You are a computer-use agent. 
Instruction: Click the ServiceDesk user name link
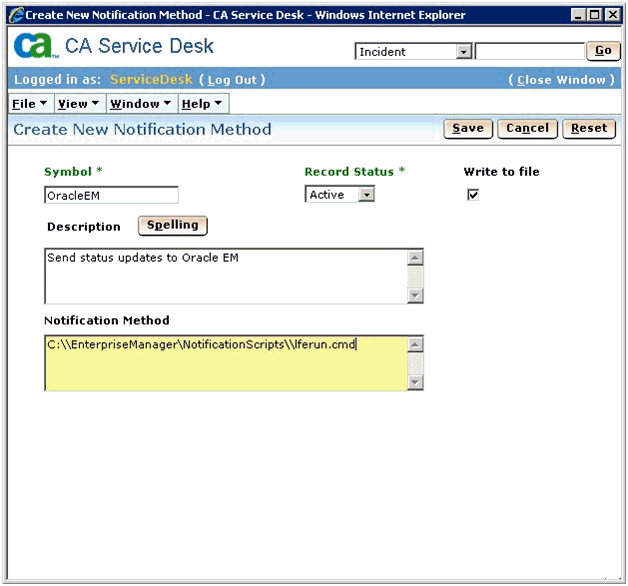[151, 79]
